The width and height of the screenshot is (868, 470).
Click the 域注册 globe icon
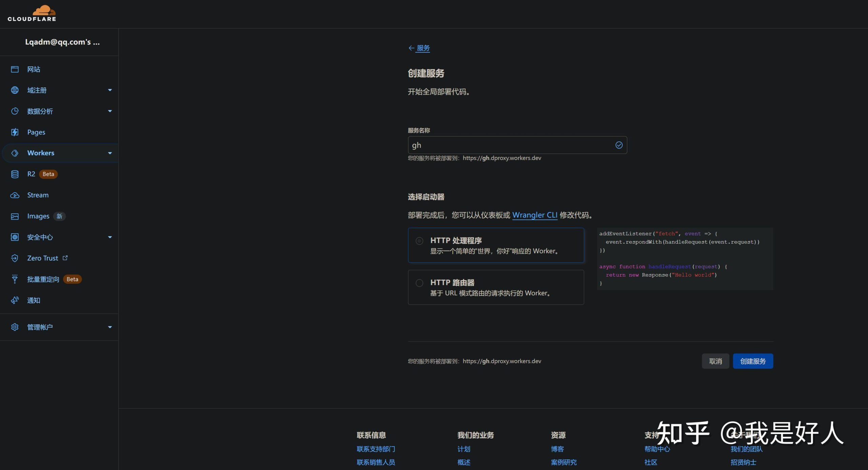[15, 90]
